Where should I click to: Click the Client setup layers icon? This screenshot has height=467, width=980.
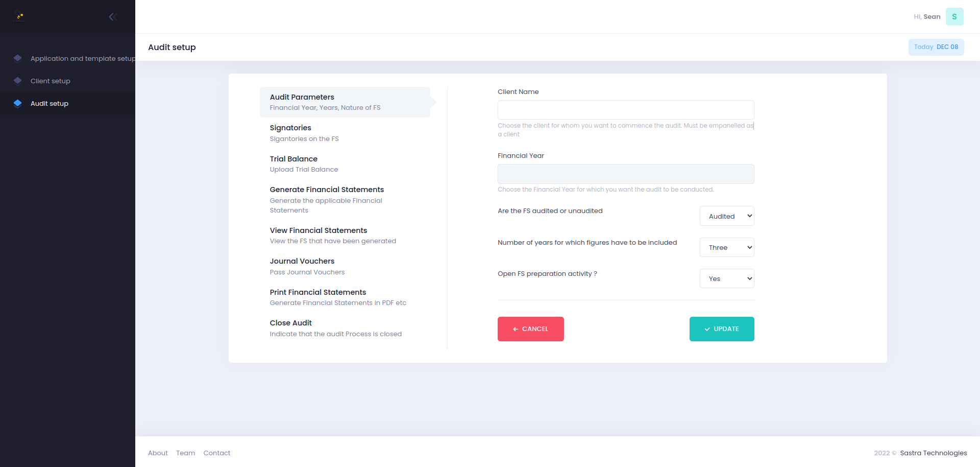pos(18,81)
